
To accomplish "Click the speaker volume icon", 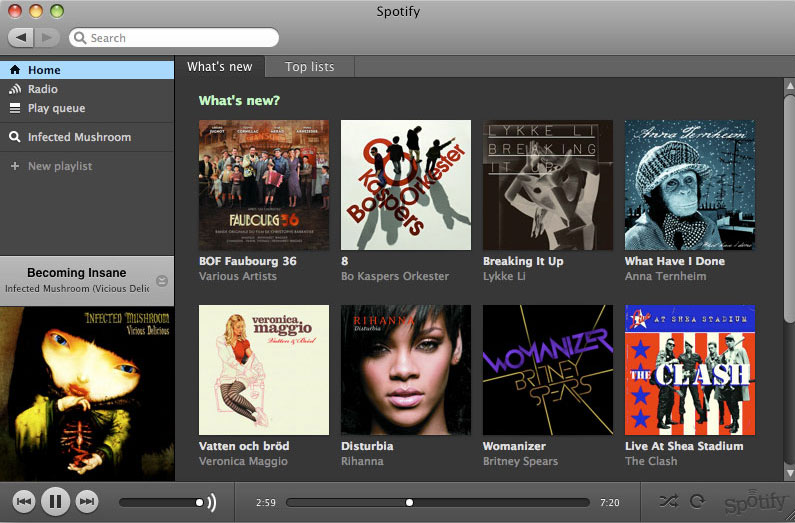I will point(212,502).
